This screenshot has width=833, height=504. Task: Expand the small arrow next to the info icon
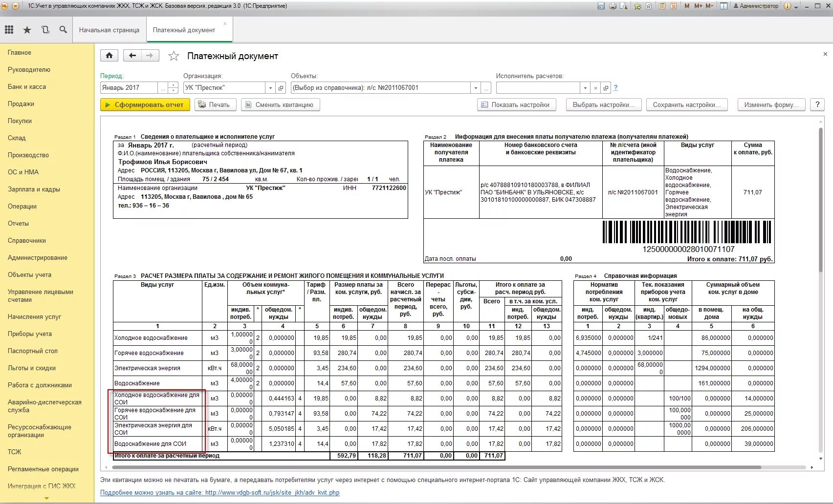[x=796, y=7]
